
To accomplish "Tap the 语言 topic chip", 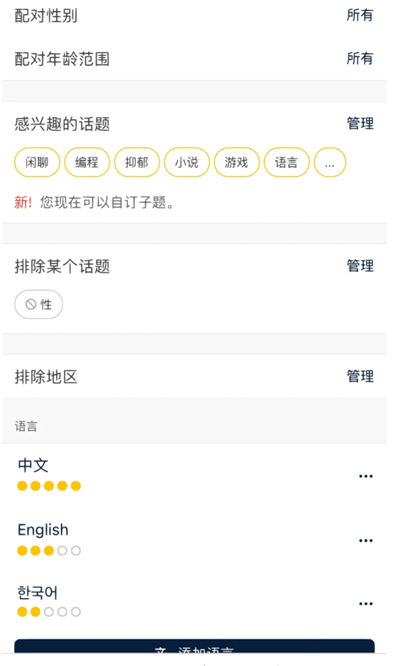I will (x=286, y=162).
